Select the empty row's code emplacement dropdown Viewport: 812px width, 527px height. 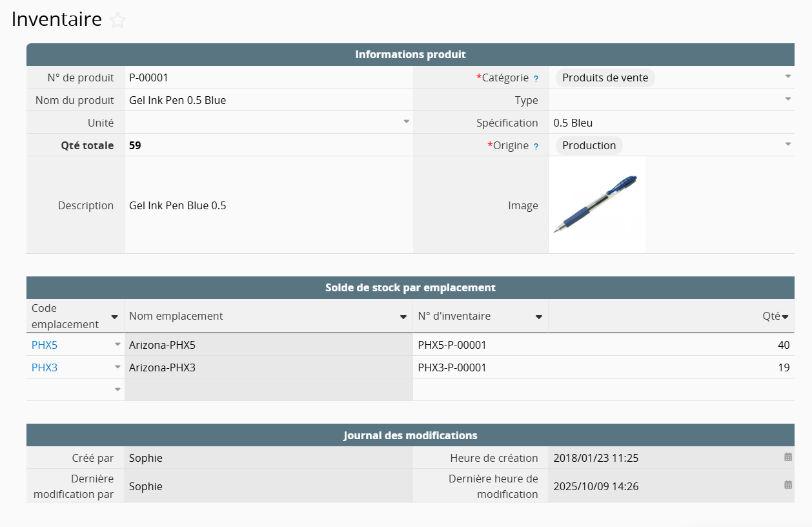[x=117, y=389]
